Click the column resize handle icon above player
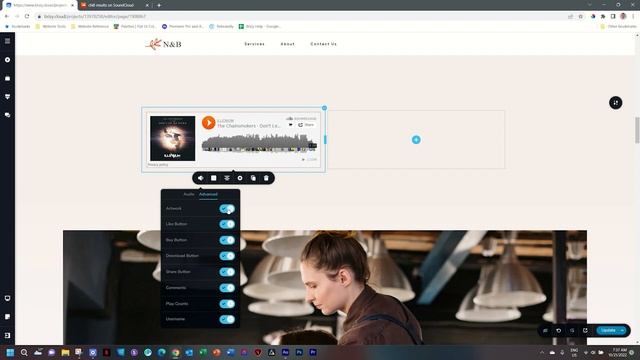640x360 pixels. pyautogui.click(x=324, y=108)
